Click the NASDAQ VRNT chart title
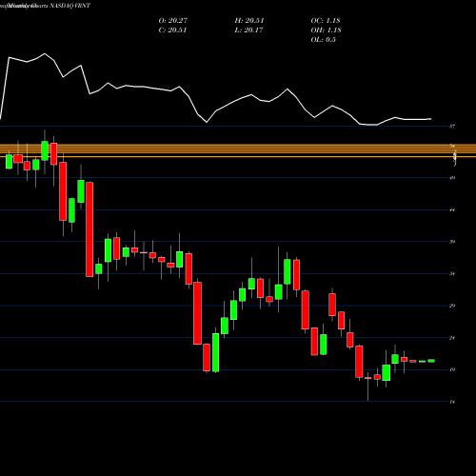The image size is (476, 476). point(69,6)
